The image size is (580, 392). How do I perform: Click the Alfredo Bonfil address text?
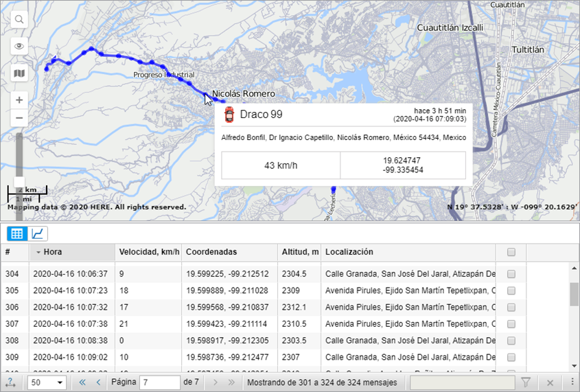344,137
